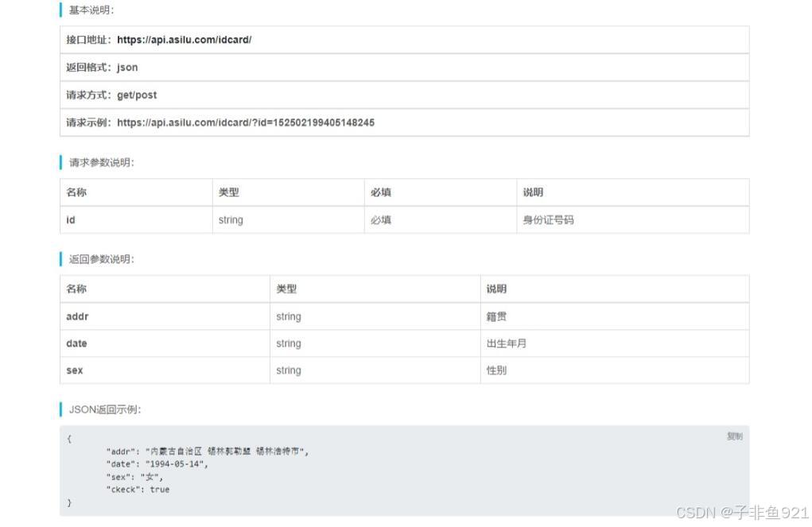
Task: Click the 籍贯 description cell
Action: point(496,316)
